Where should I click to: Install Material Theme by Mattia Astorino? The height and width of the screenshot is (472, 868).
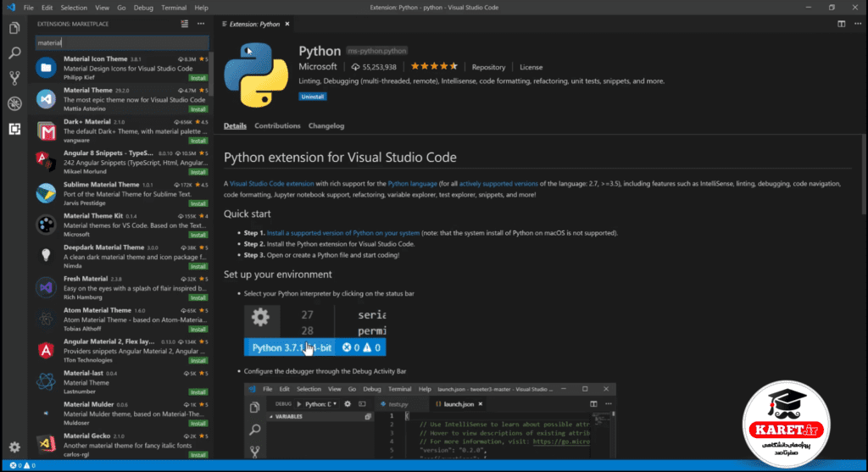coord(198,109)
